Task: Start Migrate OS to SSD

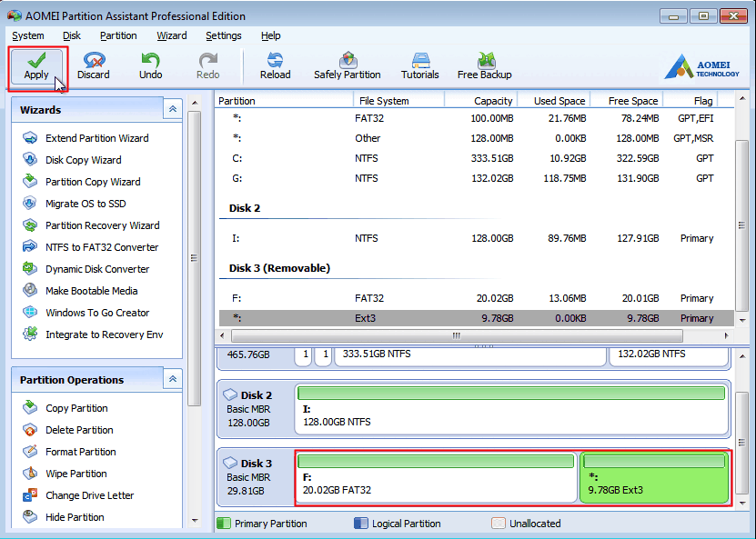Action: click(x=75, y=204)
